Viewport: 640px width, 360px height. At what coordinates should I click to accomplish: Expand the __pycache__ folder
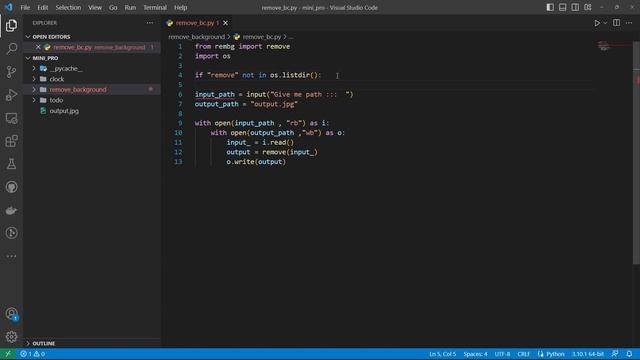(34, 69)
